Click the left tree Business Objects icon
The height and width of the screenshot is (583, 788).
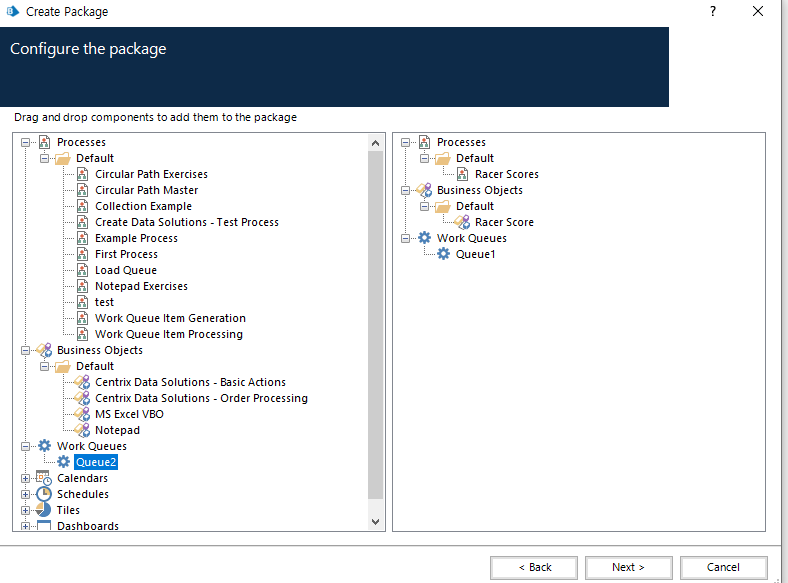[x=44, y=350]
